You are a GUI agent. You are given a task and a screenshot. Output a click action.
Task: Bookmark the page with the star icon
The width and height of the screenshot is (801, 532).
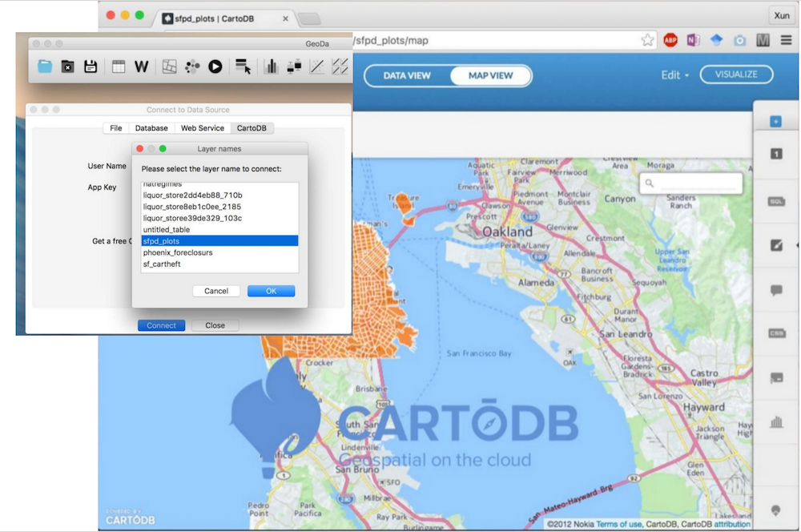tap(647, 40)
